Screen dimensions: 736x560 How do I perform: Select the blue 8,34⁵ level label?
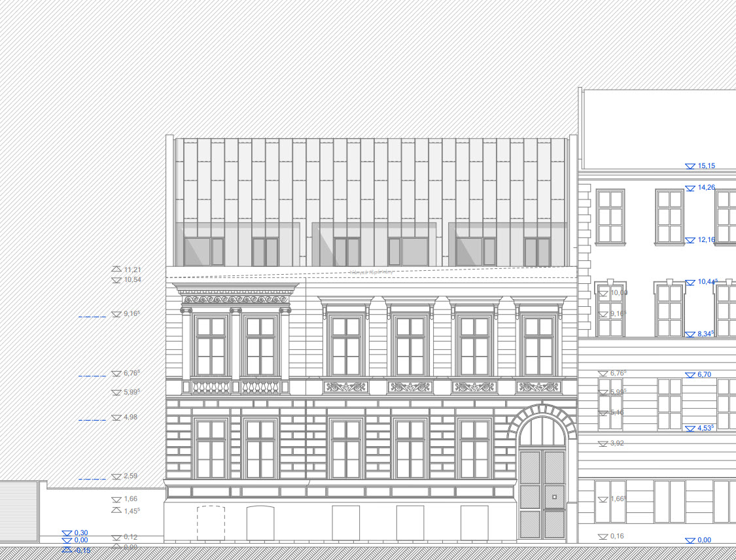coord(706,334)
